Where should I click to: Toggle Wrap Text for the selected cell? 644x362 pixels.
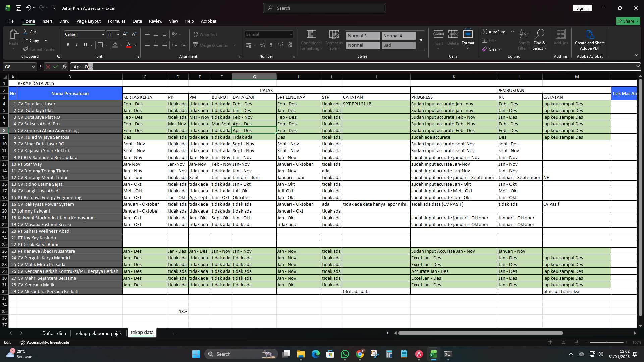tap(205, 34)
